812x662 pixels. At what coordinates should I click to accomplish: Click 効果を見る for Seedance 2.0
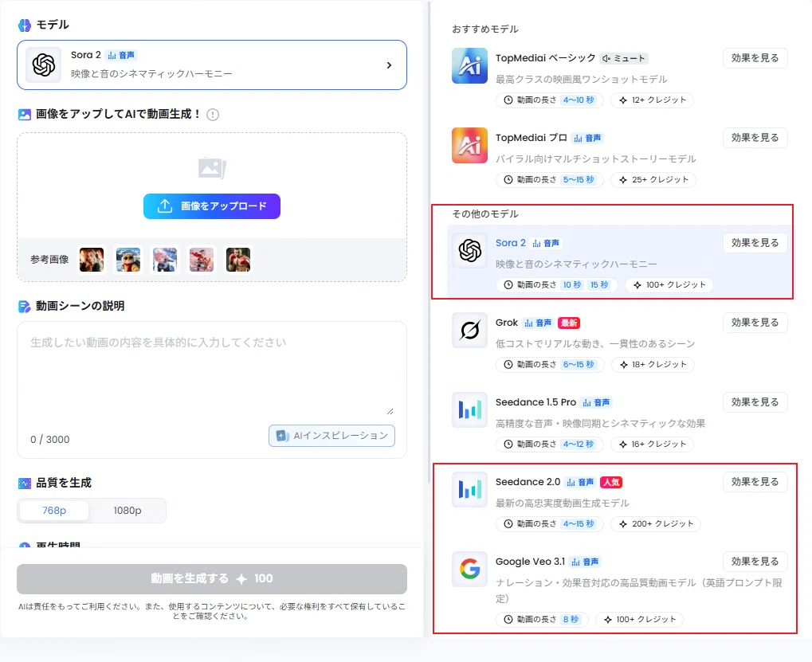click(755, 482)
